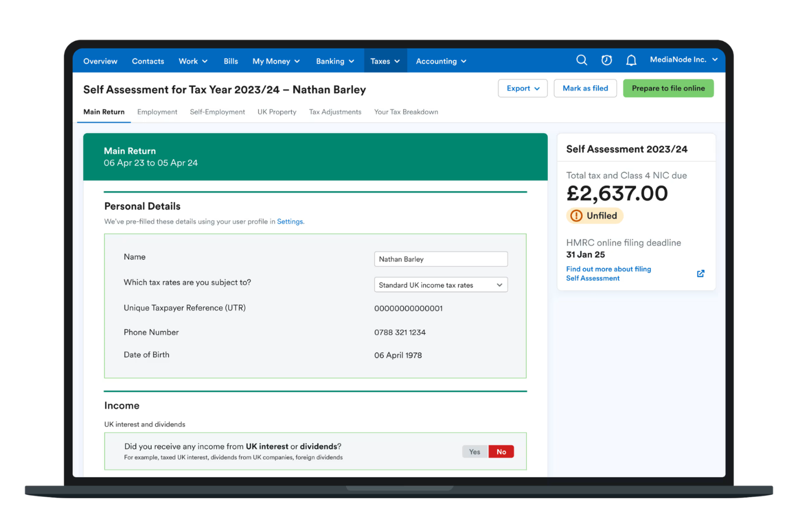
Task: Switch to the Tax Adjustments tab
Action: tap(335, 112)
